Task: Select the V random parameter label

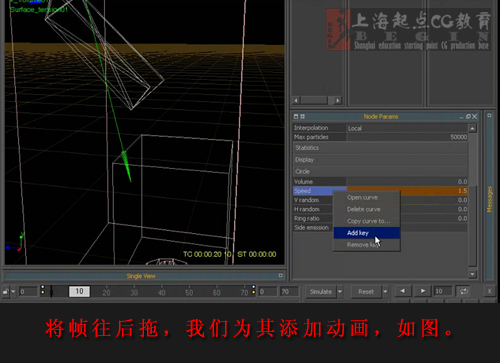Action: pyautogui.click(x=306, y=200)
